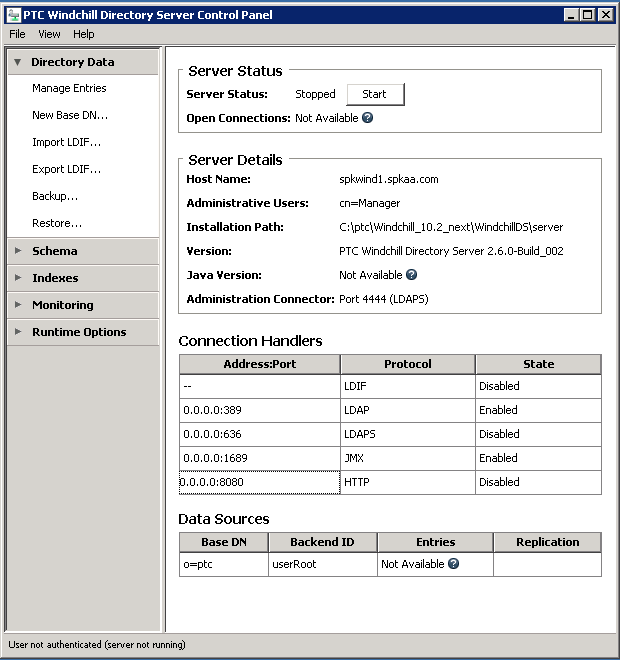
Task: Select the HTTP protocol cell
Action: [408, 482]
